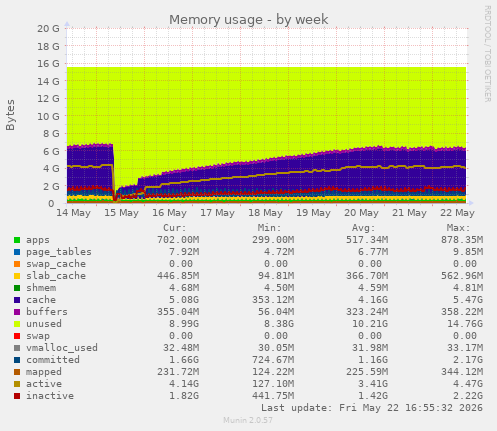Screen dimensions: 497x431
Task: Click the 'Min:' column header
Action: [x=269, y=228]
